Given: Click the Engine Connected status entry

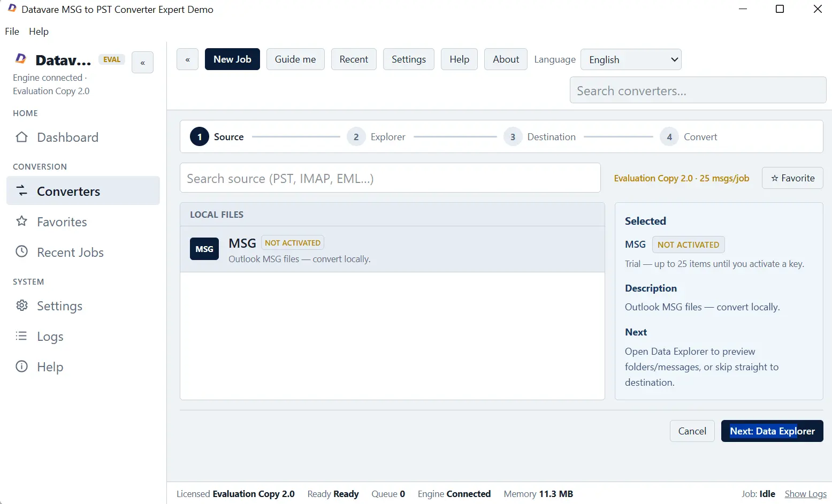Looking at the screenshot, I should [454, 494].
